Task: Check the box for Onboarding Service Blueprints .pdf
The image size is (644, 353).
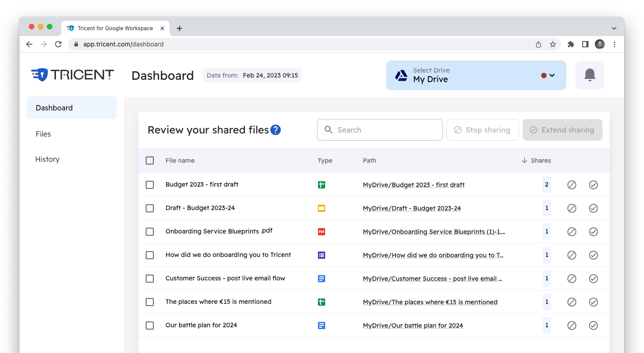Action: tap(150, 232)
